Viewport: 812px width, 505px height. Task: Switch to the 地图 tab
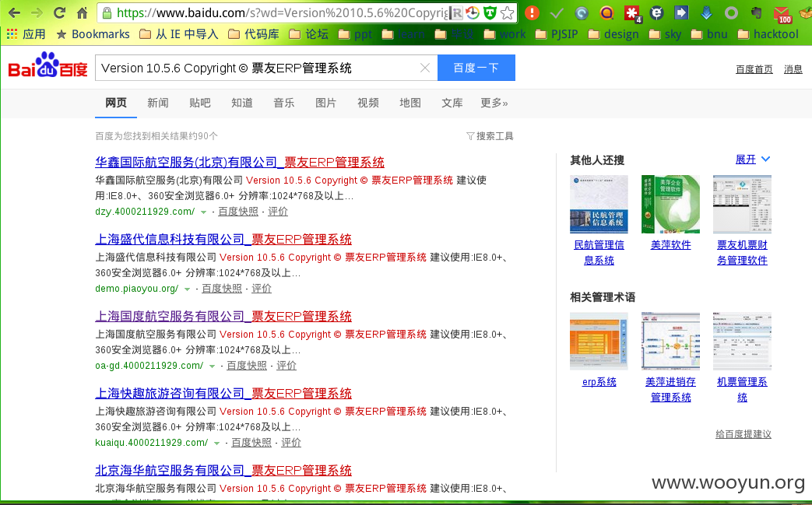410,103
